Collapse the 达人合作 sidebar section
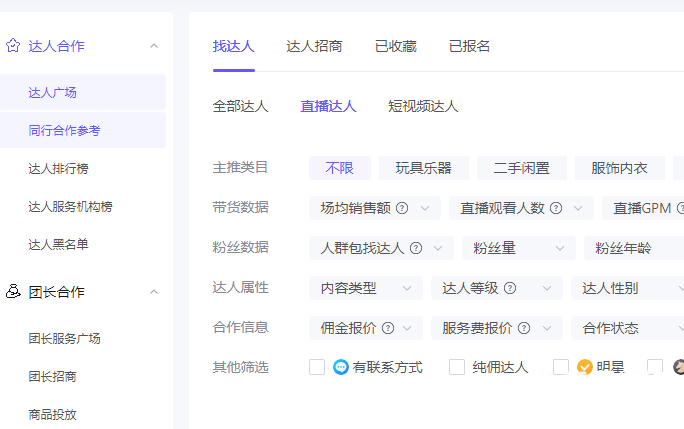 154,46
